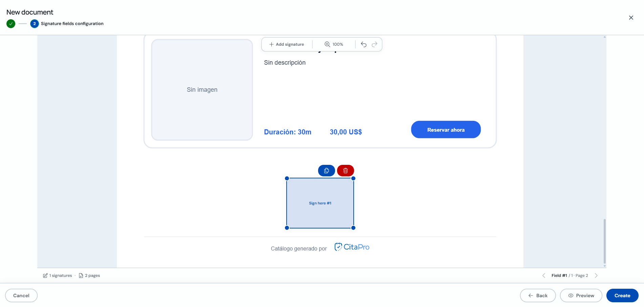
Task: Click the top-left resize handle of signature field
Action: (x=287, y=178)
